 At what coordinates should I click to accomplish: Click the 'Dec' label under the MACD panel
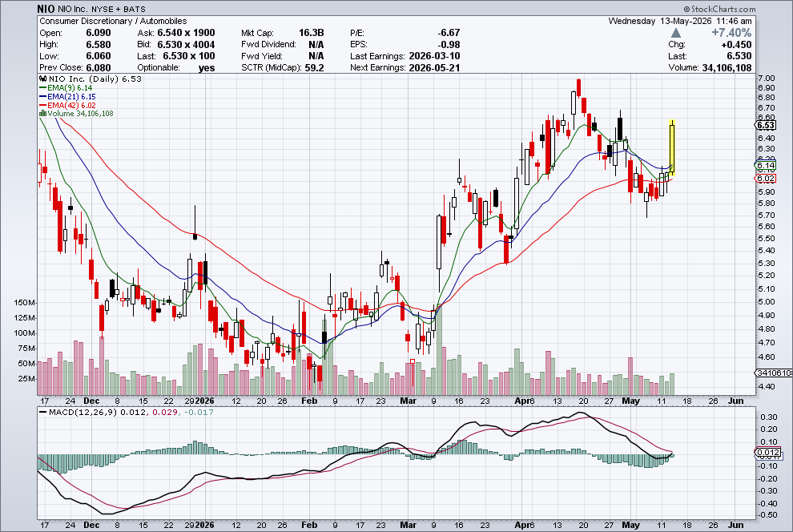[91, 525]
